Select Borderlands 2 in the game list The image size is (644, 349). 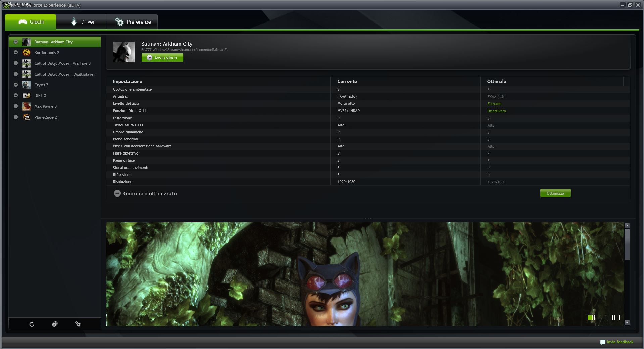tap(54, 53)
